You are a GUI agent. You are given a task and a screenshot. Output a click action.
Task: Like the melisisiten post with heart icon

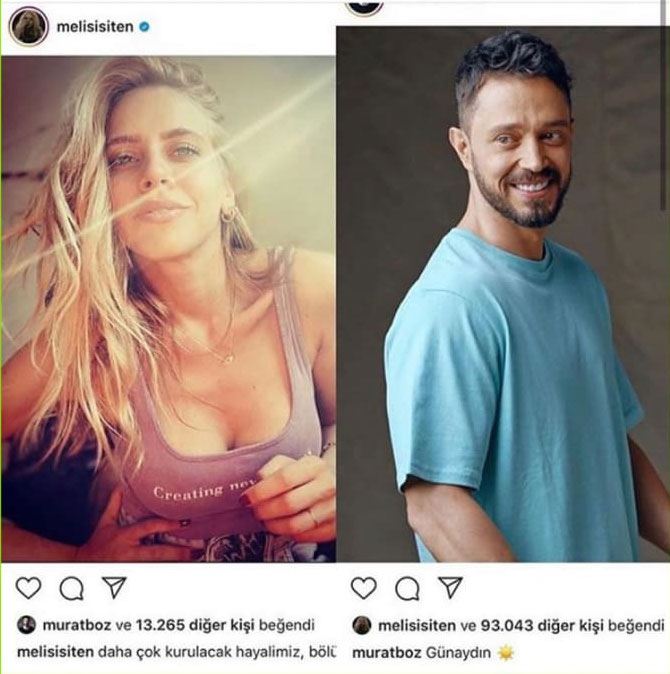28,588
